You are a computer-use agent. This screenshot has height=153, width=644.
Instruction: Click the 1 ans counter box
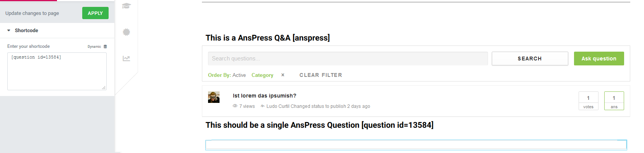(x=614, y=101)
